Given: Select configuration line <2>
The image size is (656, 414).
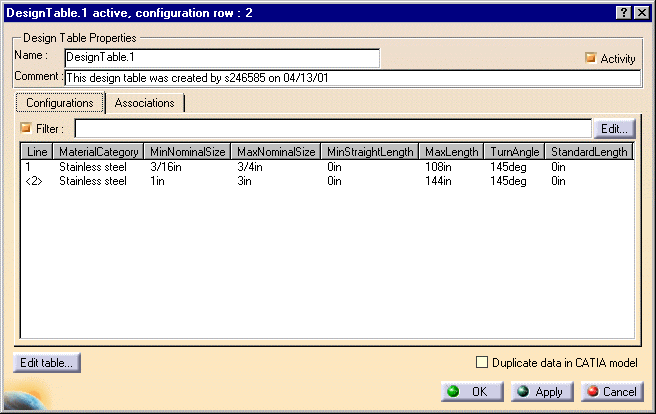Looking at the screenshot, I should pyautogui.click(x=327, y=181).
